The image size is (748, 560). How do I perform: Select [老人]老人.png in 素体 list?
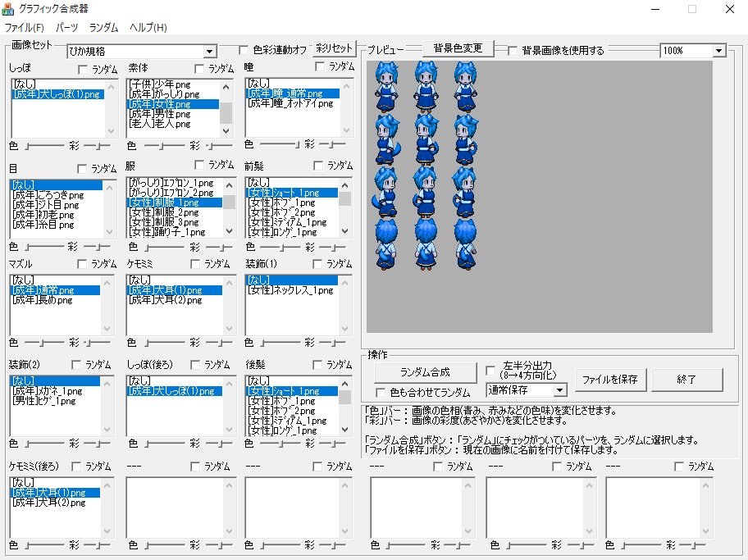click(x=173, y=124)
